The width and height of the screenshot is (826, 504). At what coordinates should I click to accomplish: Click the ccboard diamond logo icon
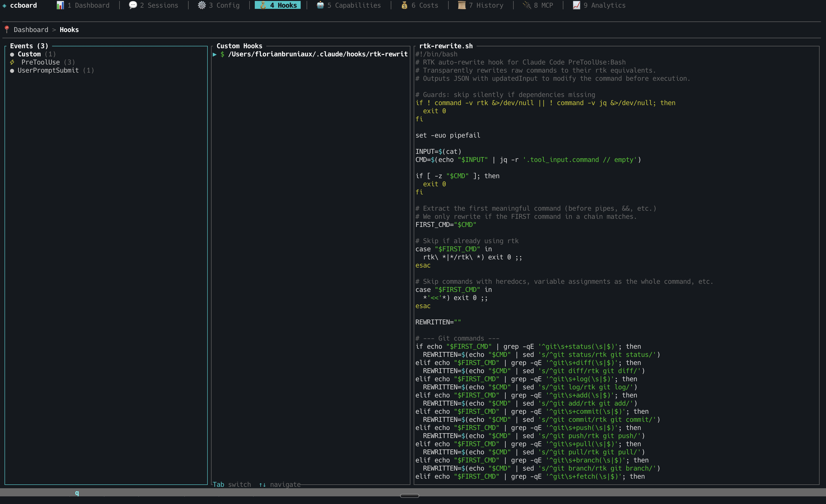pyautogui.click(x=4, y=6)
